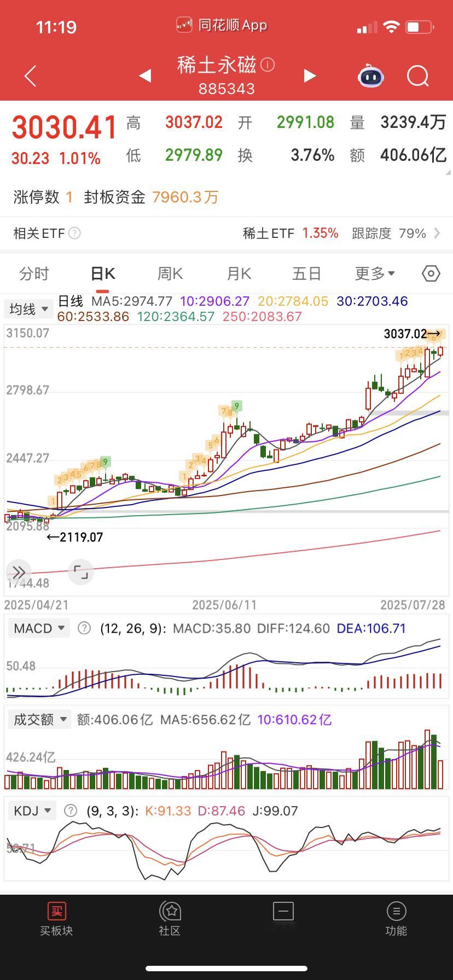Viewport: 453px width, 980px height.
Task: Tap the help icon next to 相关ETF
Action: 75,234
